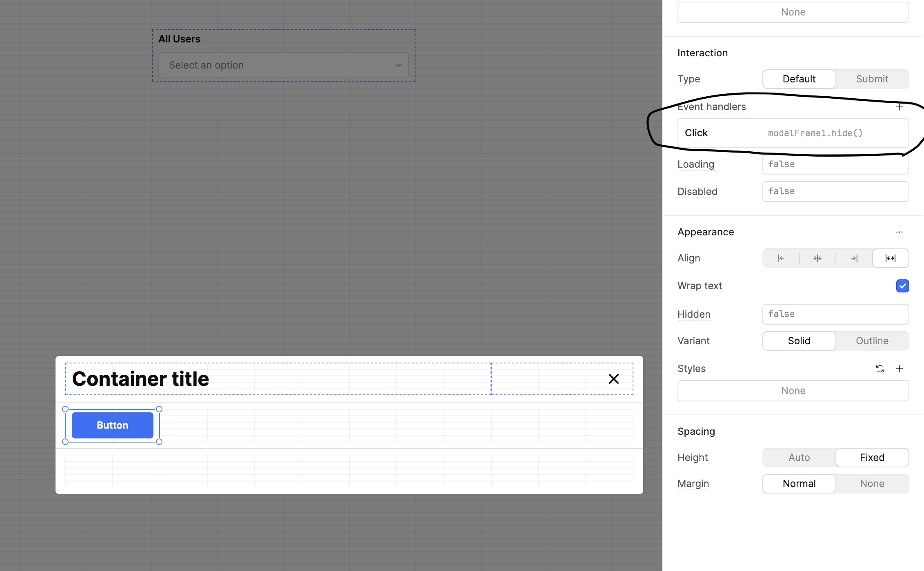
Task: Select the stretch full-width align icon
Action: 890,258
